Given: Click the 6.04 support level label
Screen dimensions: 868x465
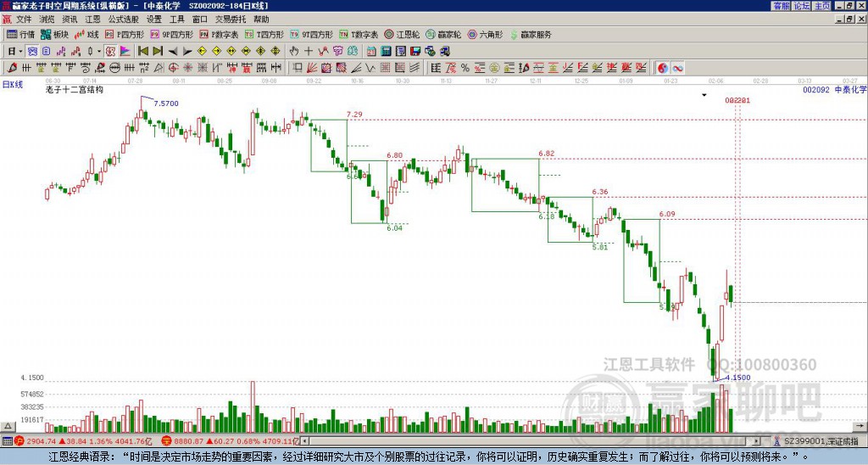Looking at the screenshot, I should [x=395, y=227].
